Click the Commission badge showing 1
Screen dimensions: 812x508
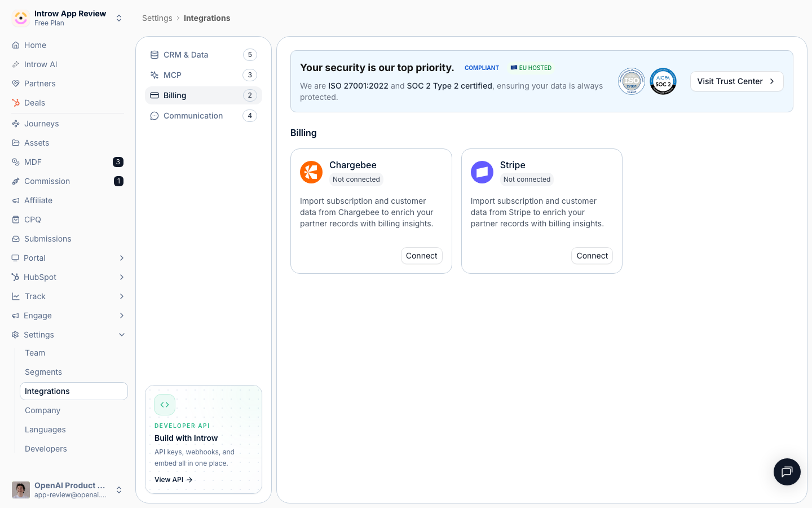[118, 181]
